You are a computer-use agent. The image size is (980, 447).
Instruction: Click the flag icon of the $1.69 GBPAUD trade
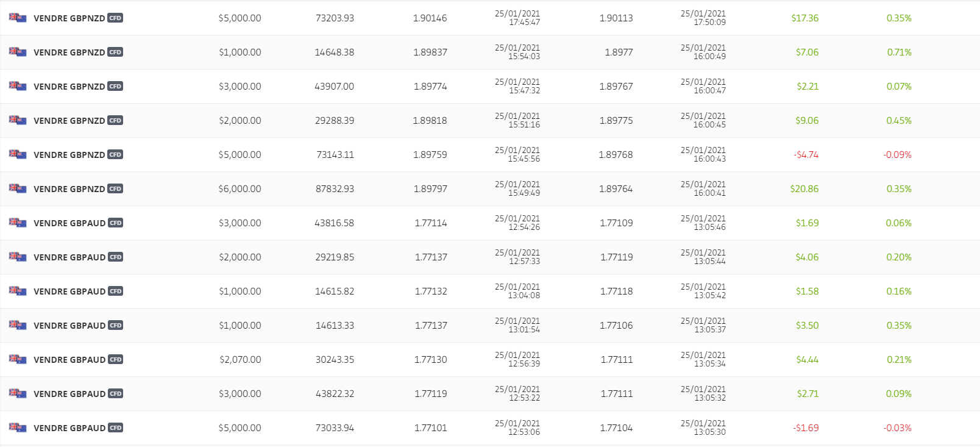(x=18, y=223)
